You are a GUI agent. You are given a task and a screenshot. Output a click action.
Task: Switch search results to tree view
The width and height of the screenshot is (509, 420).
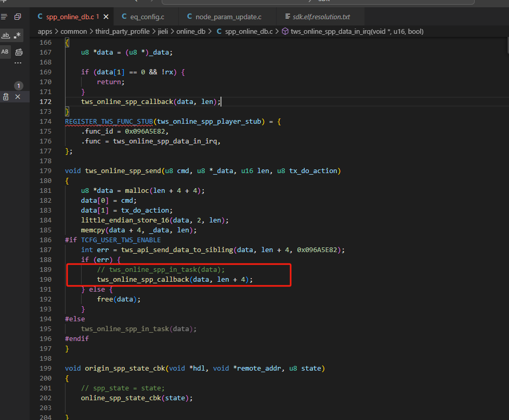click(4, 17)
